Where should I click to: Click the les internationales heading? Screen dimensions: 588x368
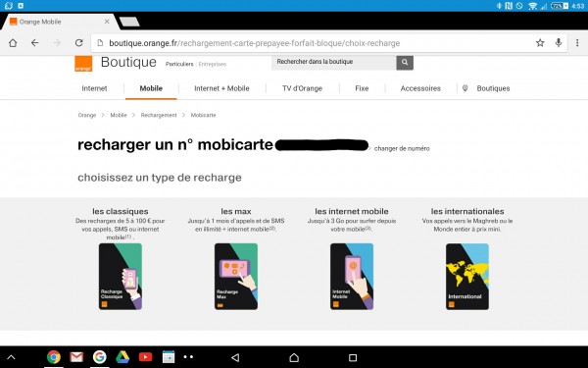coord(467,211)
